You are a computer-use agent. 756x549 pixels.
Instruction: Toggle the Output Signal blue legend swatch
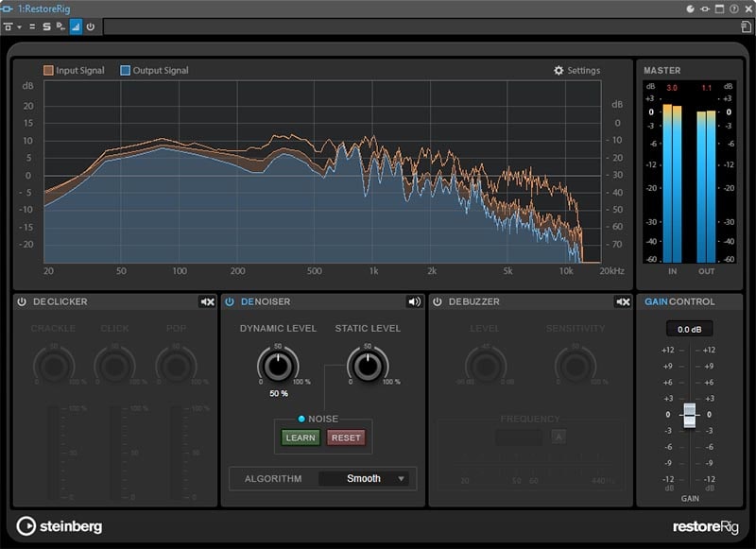(125, 70)
